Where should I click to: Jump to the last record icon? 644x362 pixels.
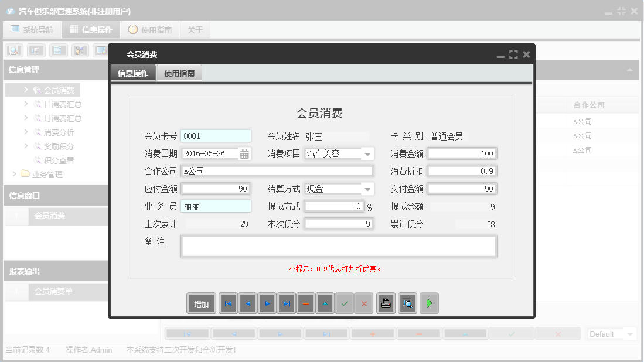(x=286, y=303)
